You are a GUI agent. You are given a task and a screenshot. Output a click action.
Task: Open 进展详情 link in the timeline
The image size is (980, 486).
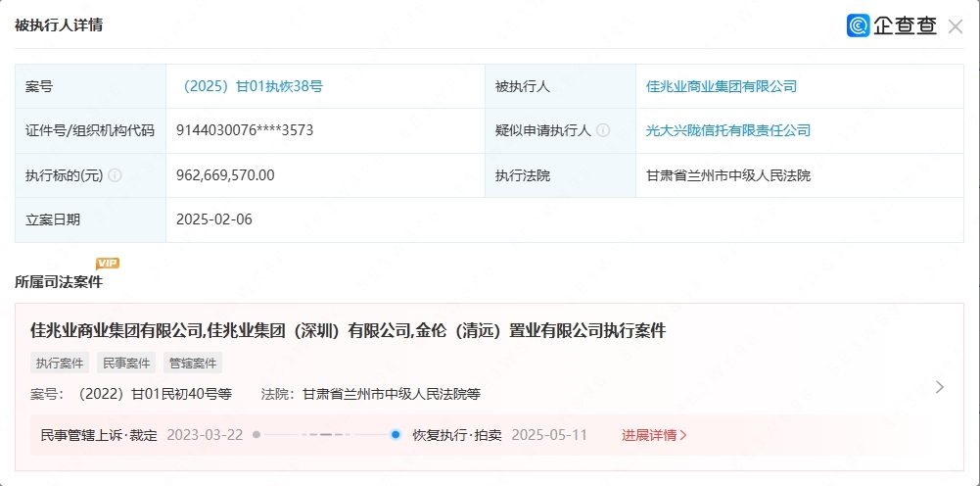(x=654, y=435)
